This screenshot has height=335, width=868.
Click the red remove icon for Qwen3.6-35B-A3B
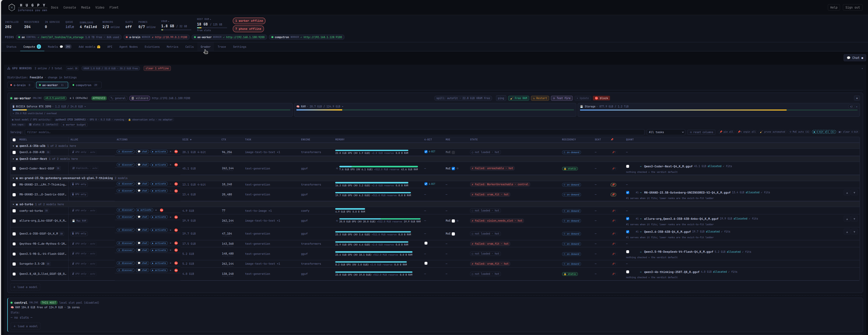point(176,152)
